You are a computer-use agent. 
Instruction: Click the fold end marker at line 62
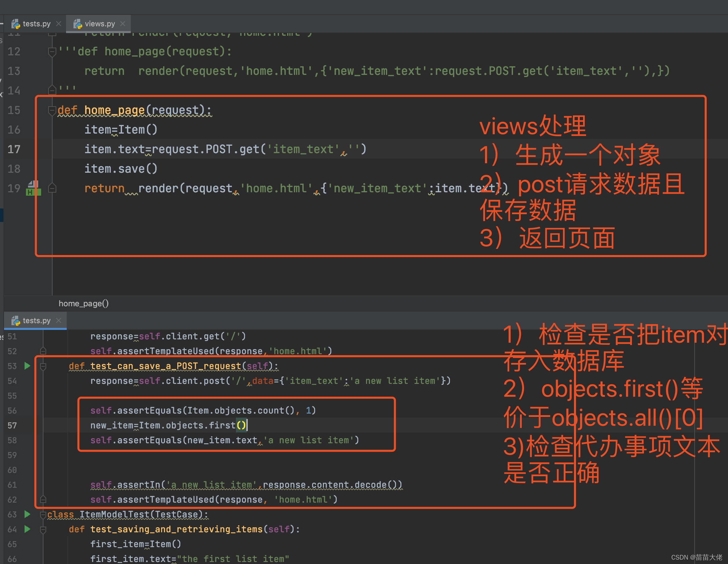pyautogui.click(x=43, y=499)
